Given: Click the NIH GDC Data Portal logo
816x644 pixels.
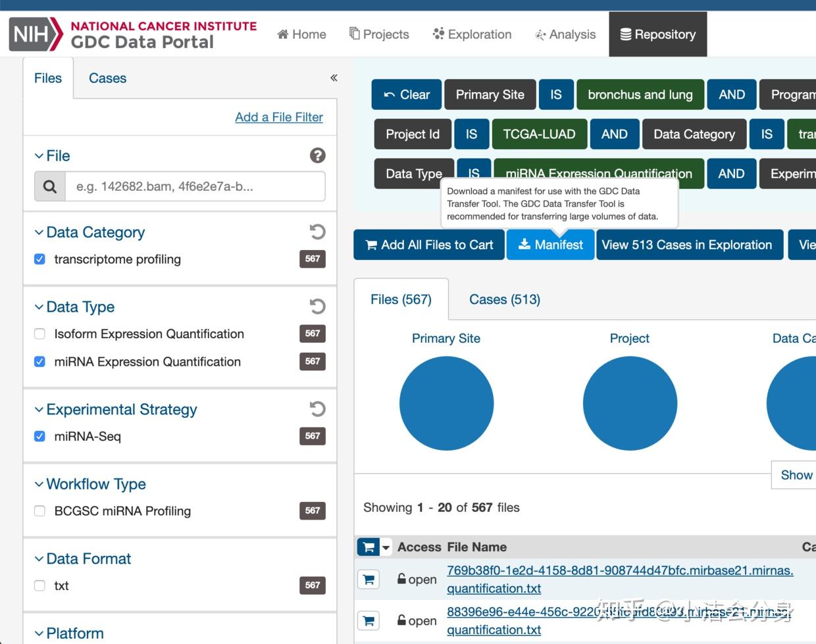Looking at the screenshot, I should tap(133, 34).
